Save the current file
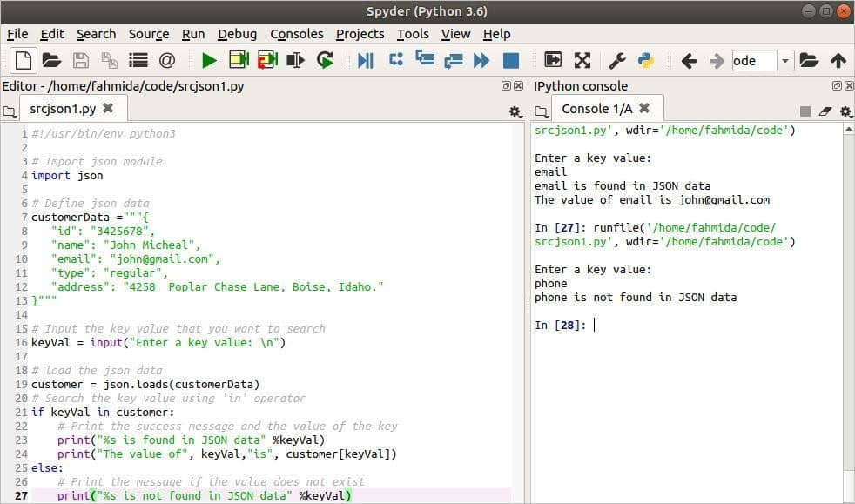 [81, 61]
